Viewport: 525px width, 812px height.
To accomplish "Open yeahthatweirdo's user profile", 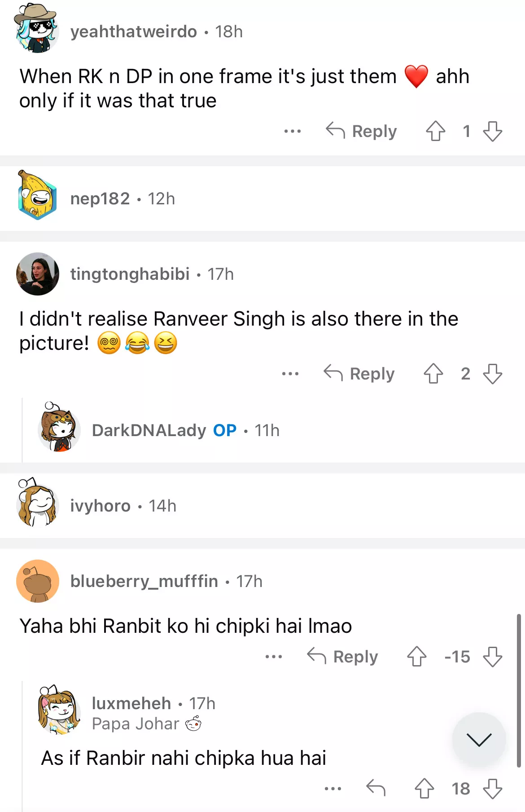I will coord(134,31).
